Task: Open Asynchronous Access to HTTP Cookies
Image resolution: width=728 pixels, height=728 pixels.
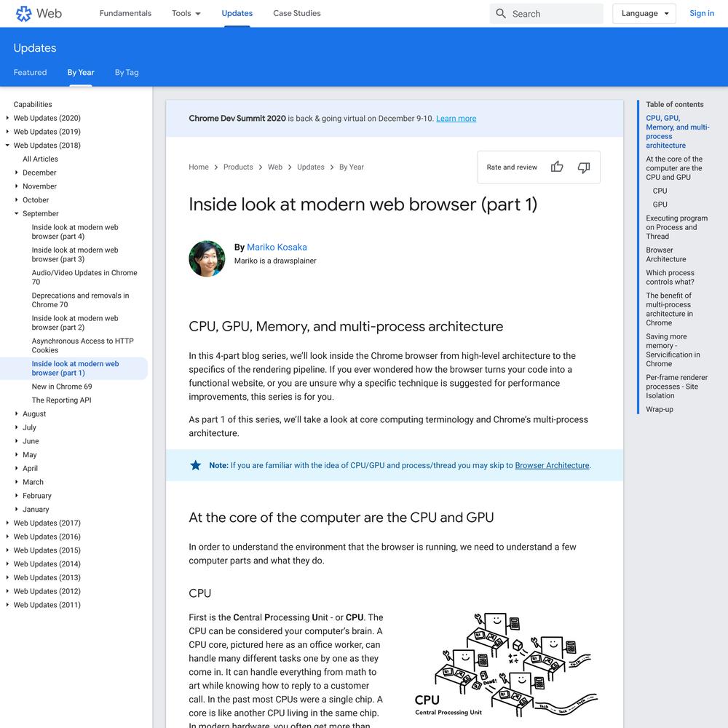Action: [x=83, y=345]
